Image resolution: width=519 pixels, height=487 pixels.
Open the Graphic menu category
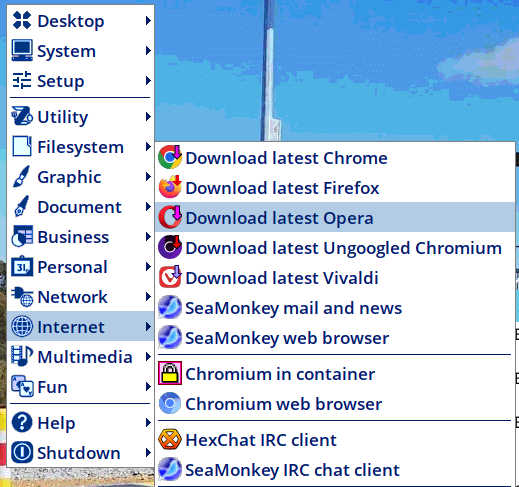click(x=80, y=177)
